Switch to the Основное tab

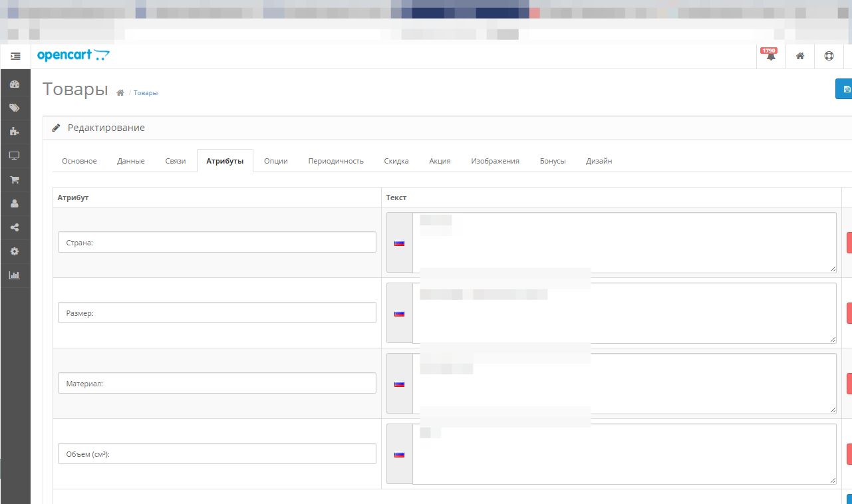[79, 161]
